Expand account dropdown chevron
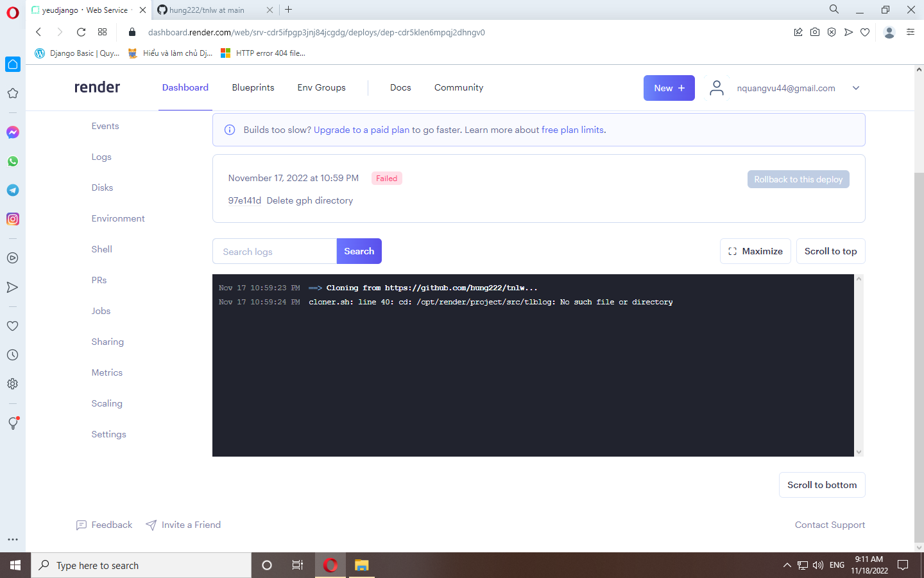924x578 pixels. (856, 88)
